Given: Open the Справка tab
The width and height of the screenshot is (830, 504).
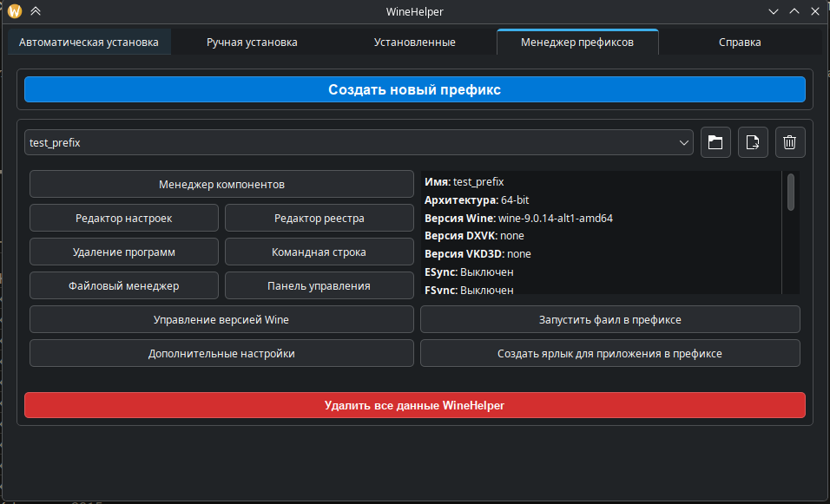Looking at the screenshot, I should (740, 42).
